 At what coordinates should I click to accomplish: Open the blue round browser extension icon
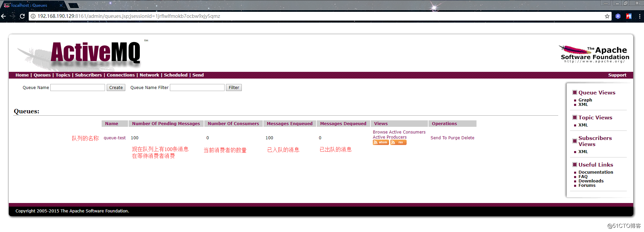point(618,16)
